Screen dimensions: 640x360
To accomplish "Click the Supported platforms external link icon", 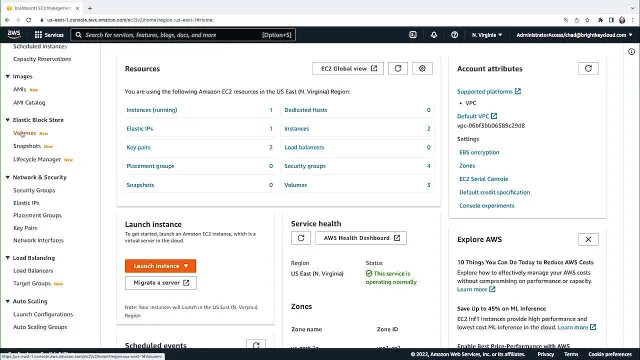I will click(518, 91).
